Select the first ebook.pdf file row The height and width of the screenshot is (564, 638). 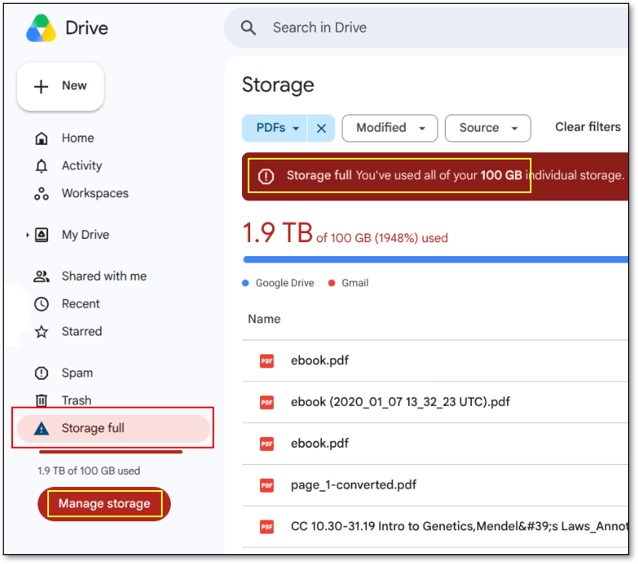(435, 361)
